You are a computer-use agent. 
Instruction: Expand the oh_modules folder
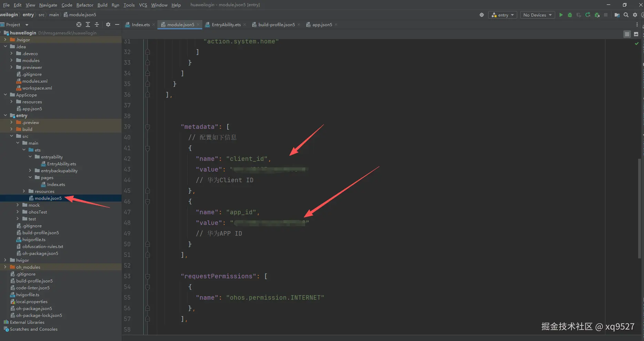tap(5, 267)
